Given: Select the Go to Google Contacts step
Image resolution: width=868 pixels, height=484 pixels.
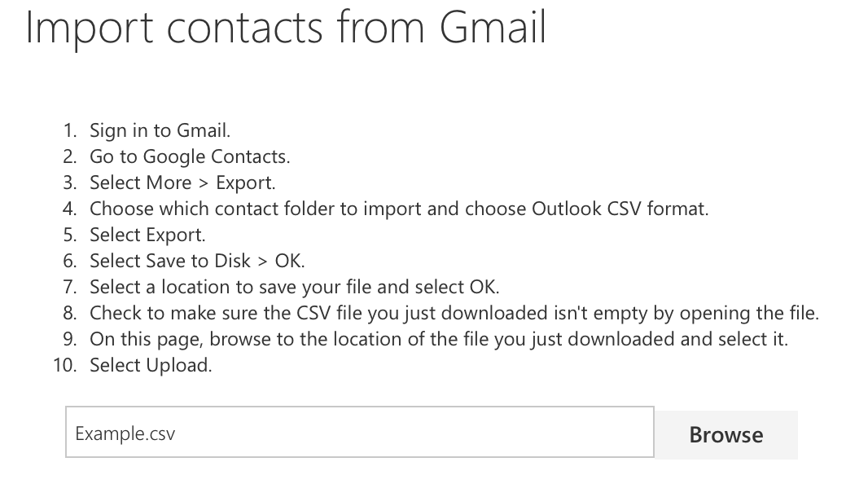Looking at the screenshot, I should (x=189, y=156).
